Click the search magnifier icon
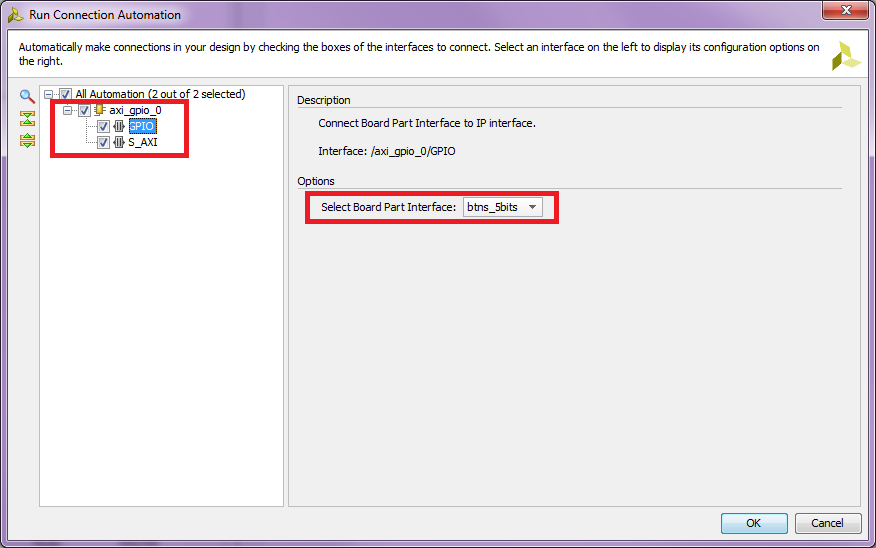This screenshot has height=548, width=876. (27, 97)
